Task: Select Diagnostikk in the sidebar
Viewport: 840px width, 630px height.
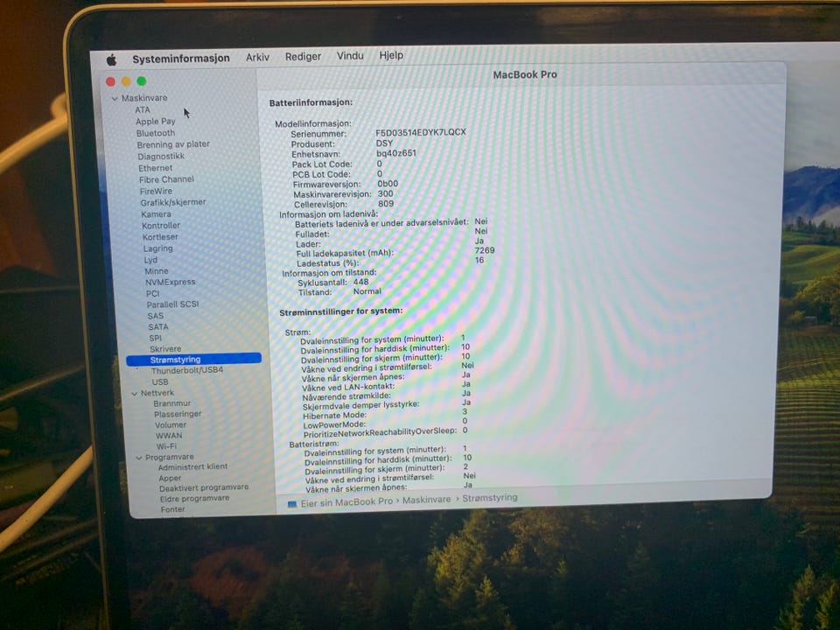Action: (161, 156)
